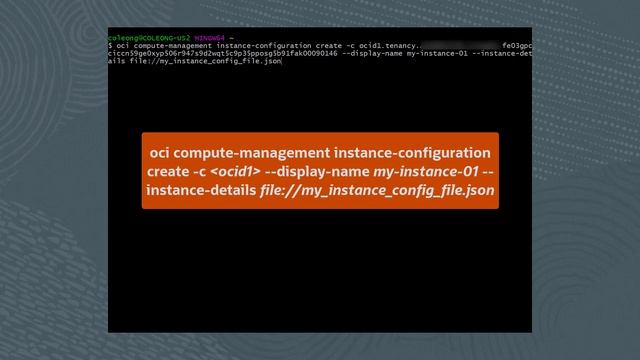This screenshot has width=640, height=360.
Task: Click 'file://my_instance_config_file.json' in the orange callout
Action: [x=377, y=190]
